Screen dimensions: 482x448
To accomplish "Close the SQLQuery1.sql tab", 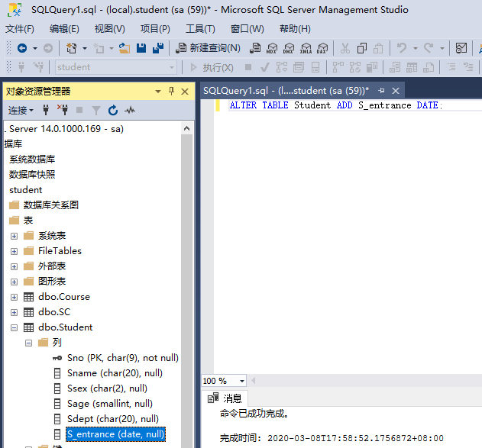I will pos(396,91).
